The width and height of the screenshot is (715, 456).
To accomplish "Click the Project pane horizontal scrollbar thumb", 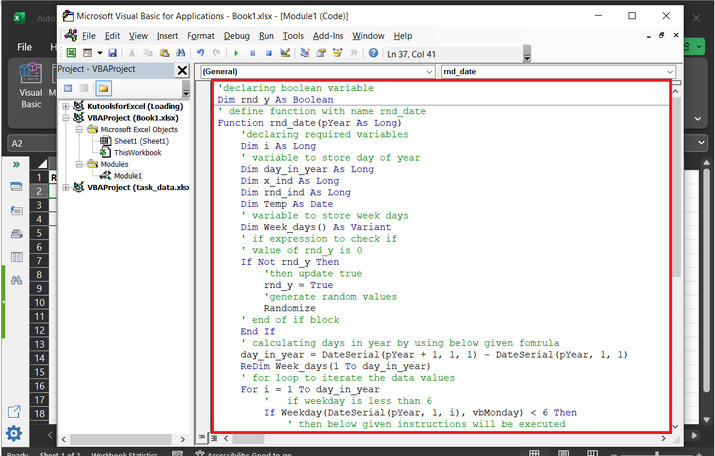I will pyautogui.click(x=121, y=439).
